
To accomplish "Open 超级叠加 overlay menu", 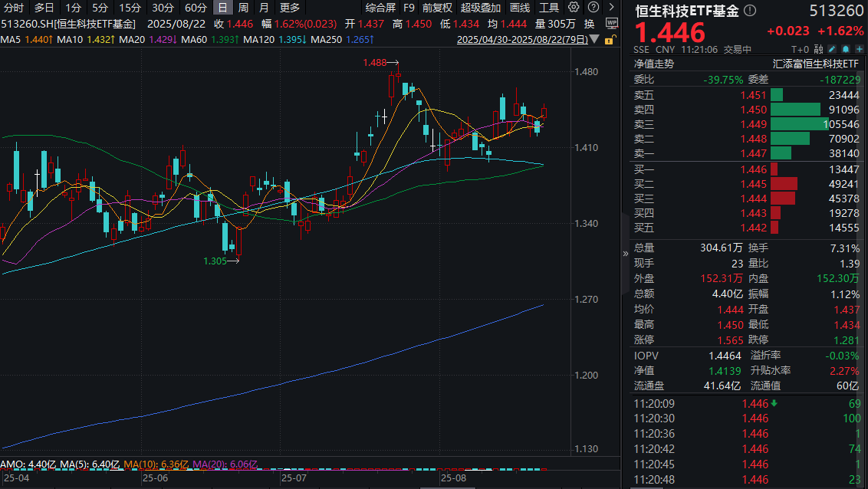I will [481, 8].
